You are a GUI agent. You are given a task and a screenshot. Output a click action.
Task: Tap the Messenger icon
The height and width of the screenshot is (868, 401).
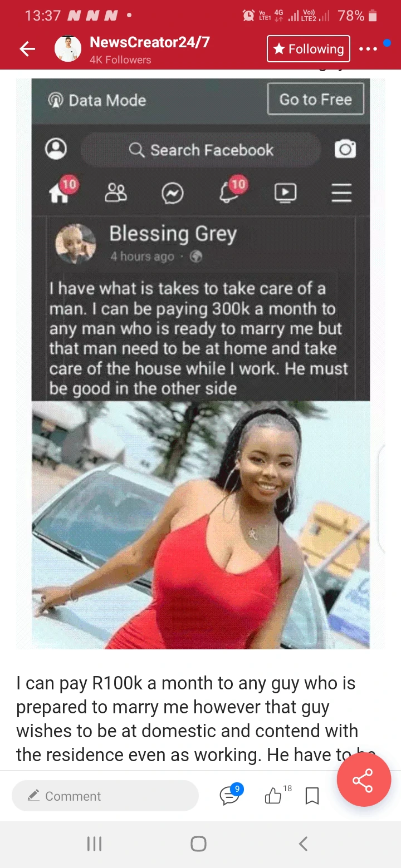tap(173, 194)
